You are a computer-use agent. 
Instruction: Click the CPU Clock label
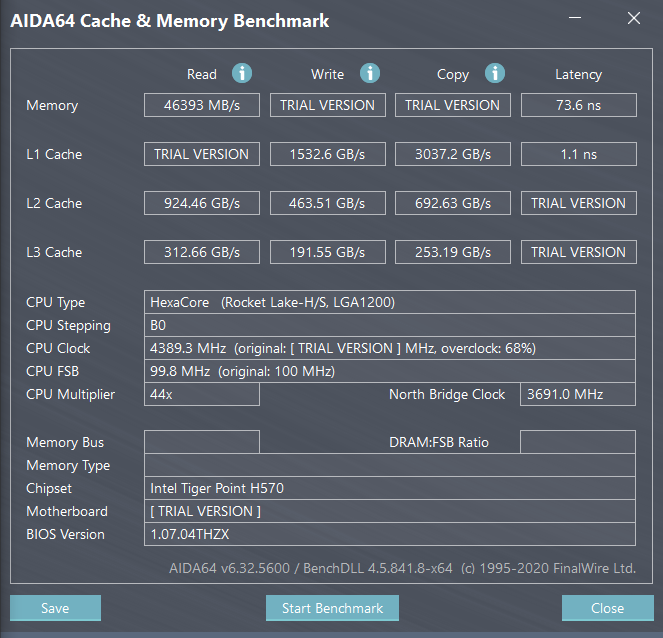pyautogui.click(x=58, y=348)
